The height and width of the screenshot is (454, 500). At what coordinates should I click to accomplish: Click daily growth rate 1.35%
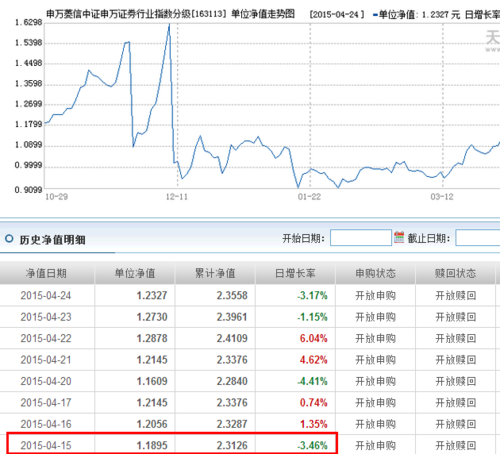click(x=313, y=424)
